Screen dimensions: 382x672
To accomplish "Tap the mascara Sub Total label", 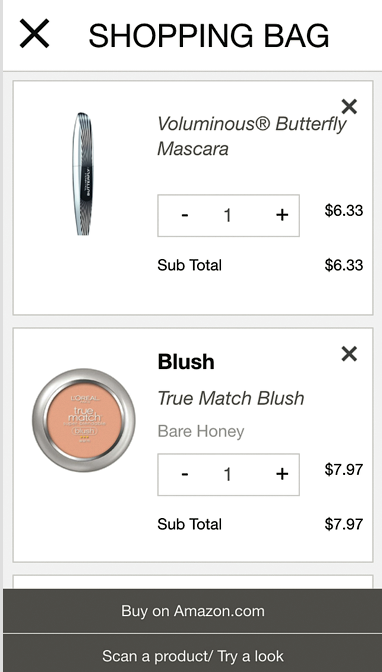I will pyautogui.click(x=189, y=265).
